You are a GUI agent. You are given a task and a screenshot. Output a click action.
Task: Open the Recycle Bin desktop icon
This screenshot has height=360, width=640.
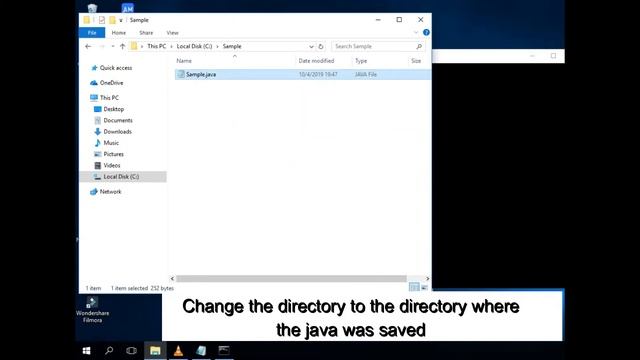(x=92, y=8)
